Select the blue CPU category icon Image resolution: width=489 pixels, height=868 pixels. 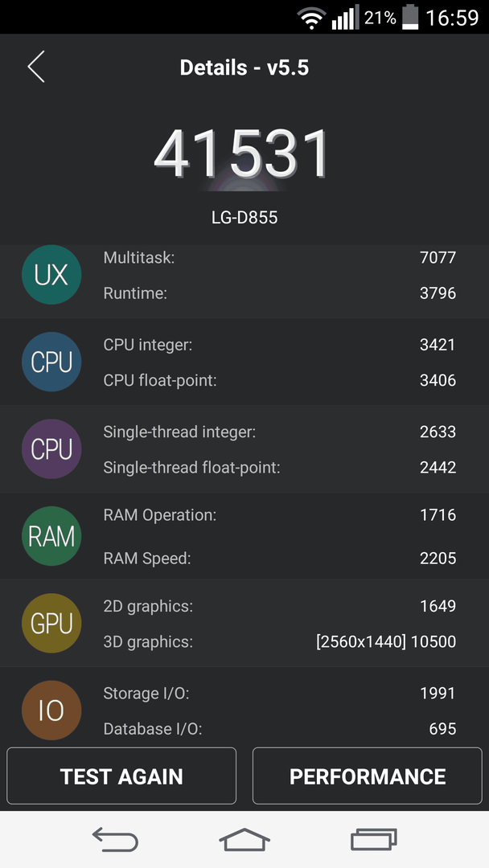pyautogui.click(x=51, y=362)
